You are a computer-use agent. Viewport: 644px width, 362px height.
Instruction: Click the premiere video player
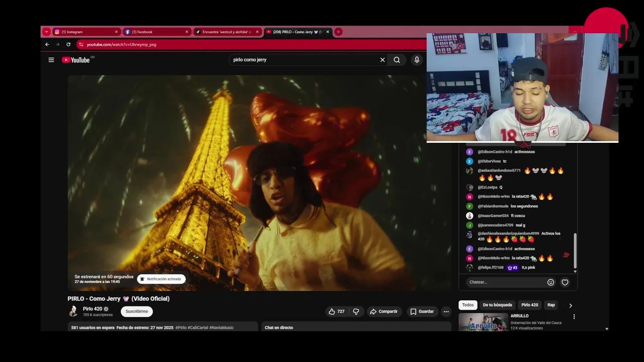[x=260, y=183]
